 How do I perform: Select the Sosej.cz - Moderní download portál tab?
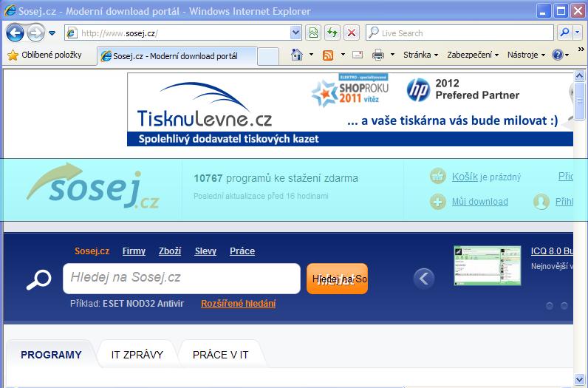(177, 56)
